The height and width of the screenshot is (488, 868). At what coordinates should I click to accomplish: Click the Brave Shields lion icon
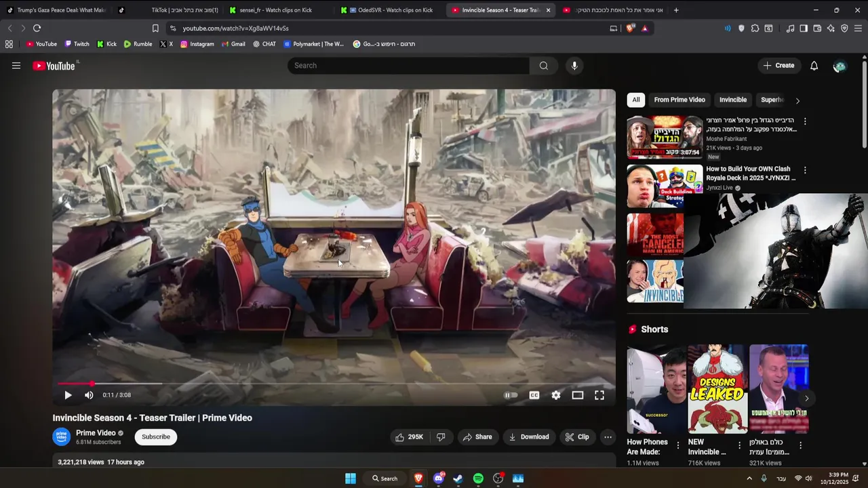coord(630,28)
